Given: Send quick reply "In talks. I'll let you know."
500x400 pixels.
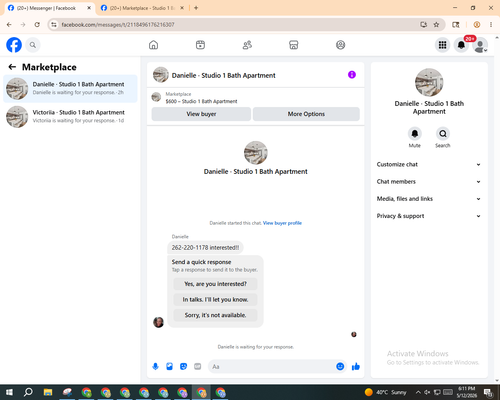Looking at the screenshot, I should click(x=215, y=300).
